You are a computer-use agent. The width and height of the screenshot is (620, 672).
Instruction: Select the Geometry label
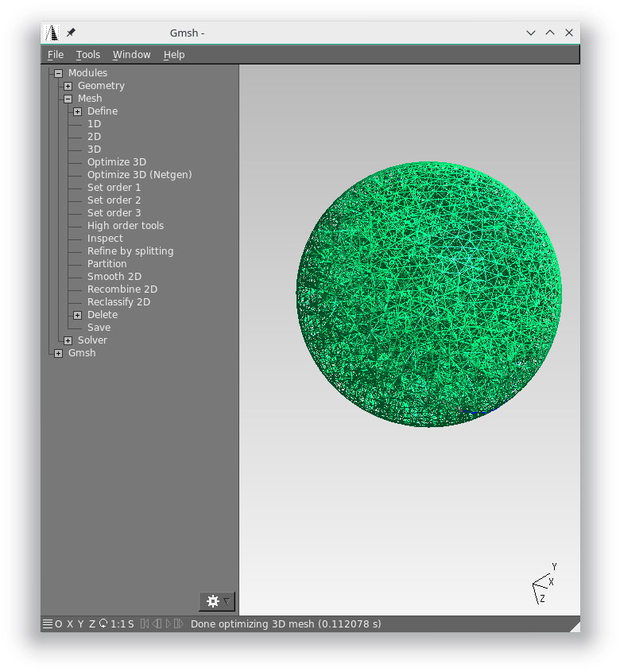pos(101,86)
